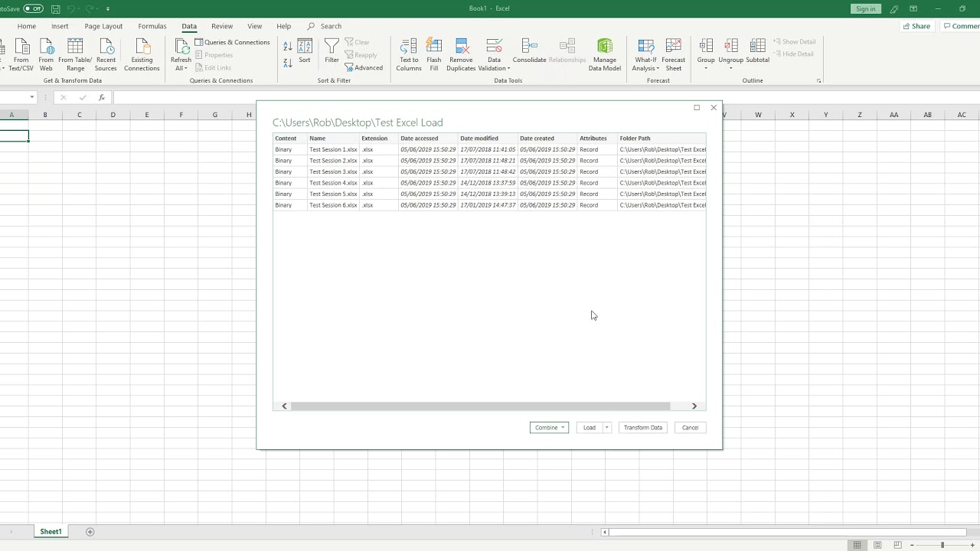Click the Refresh All icon
The height and width of the screenshot is (551, 980).
(x=181, y=47)
